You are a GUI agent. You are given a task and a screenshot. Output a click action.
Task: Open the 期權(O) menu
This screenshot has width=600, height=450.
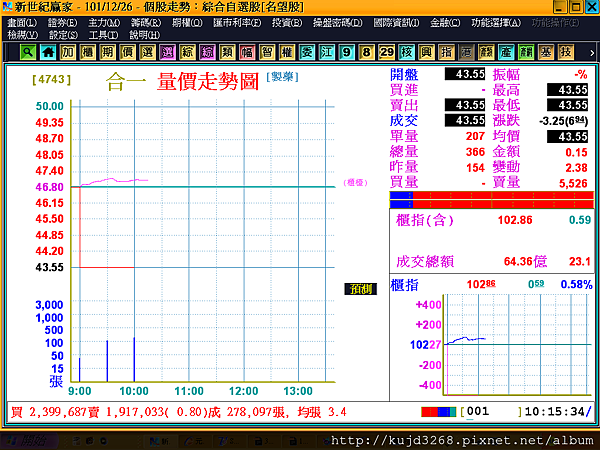tap(187, 23)
